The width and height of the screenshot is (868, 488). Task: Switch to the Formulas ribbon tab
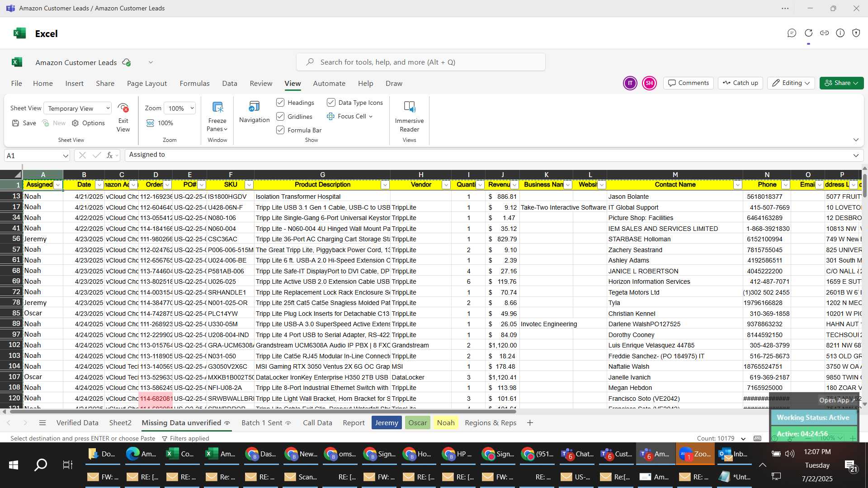point(194,84)
